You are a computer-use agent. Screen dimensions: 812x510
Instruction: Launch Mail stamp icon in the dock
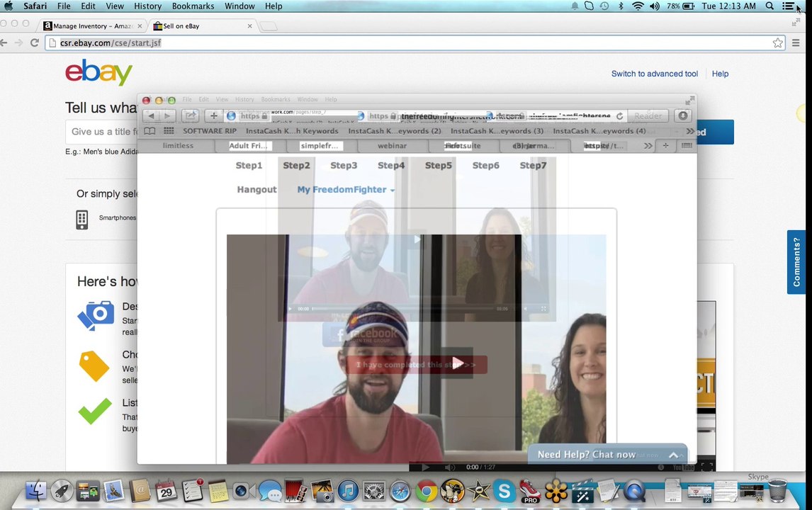tap(114, 490)
